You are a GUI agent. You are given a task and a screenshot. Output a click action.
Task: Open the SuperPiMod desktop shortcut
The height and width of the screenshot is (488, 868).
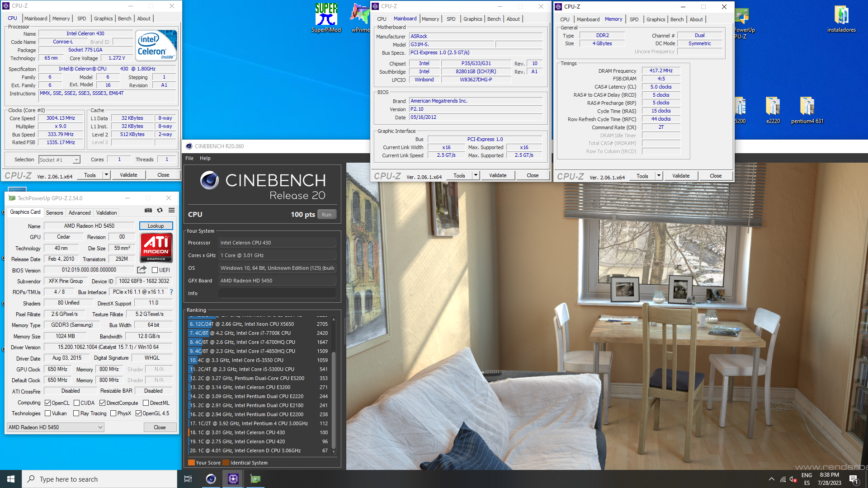point(326,18)
